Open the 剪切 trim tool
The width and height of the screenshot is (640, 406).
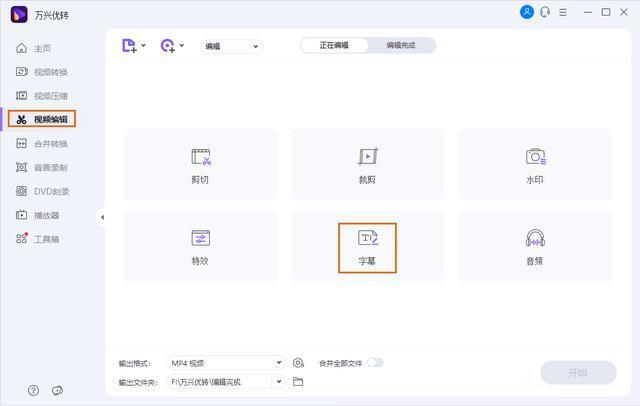pos(200,164)
